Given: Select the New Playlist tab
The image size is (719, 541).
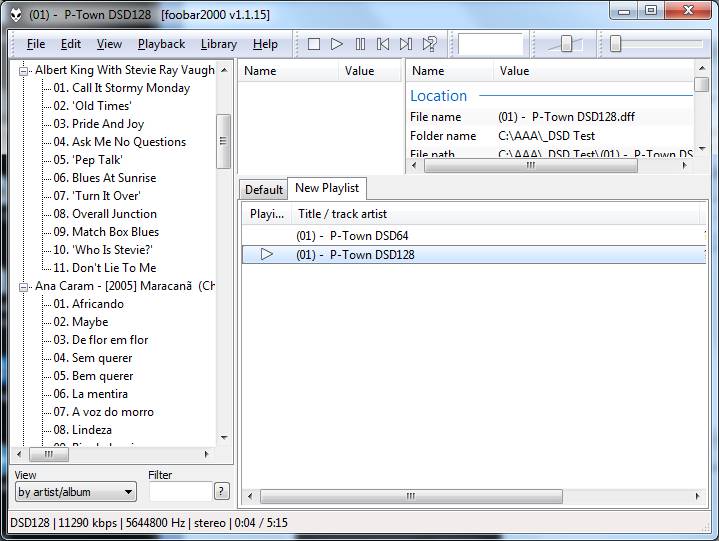Looking at the screenshot, I should tap(327, 188).
